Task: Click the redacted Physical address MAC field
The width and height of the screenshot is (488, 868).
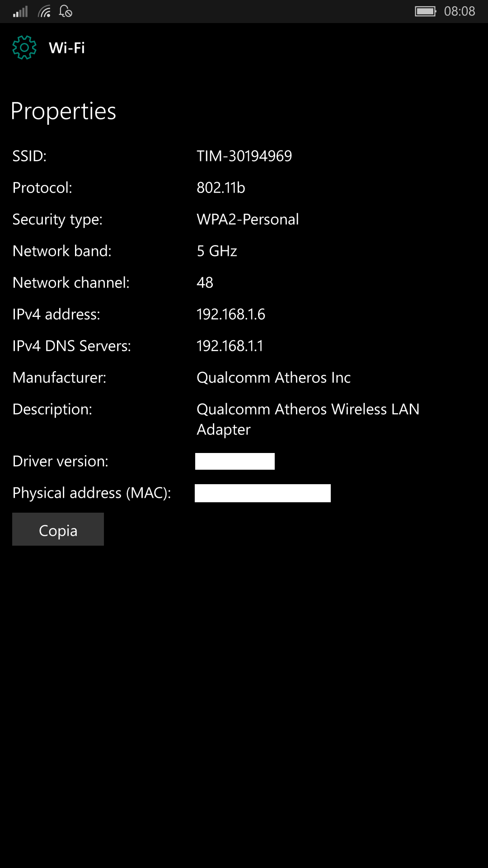Action: click(x=263, y=493)
